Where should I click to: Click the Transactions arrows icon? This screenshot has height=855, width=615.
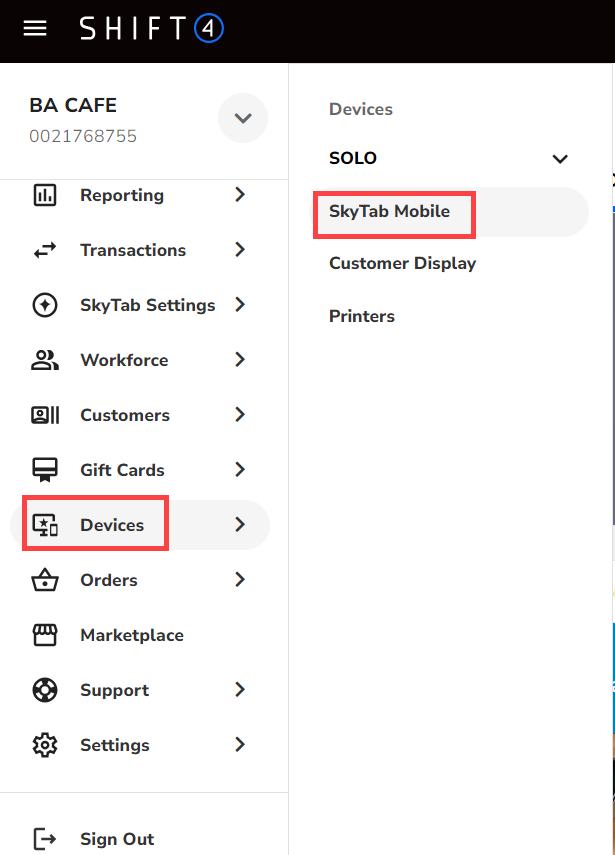pyautogui.click(x=45, y=250)
